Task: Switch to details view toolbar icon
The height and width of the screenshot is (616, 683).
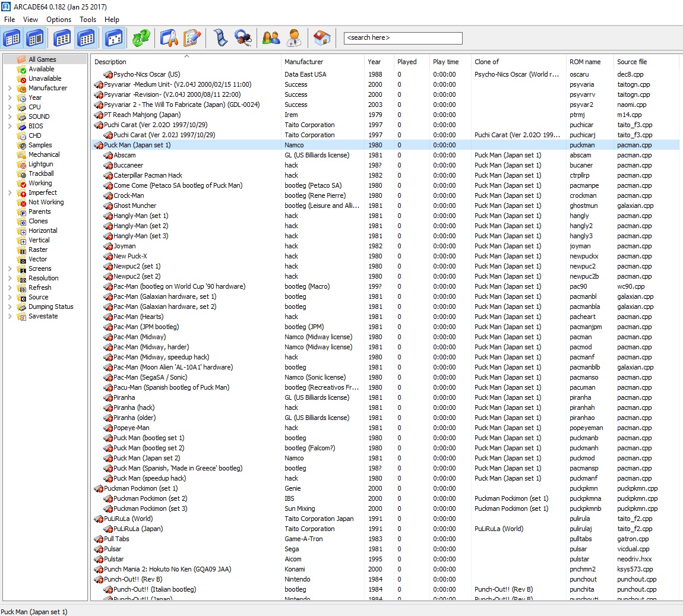Action: click(x=86, y=38)
